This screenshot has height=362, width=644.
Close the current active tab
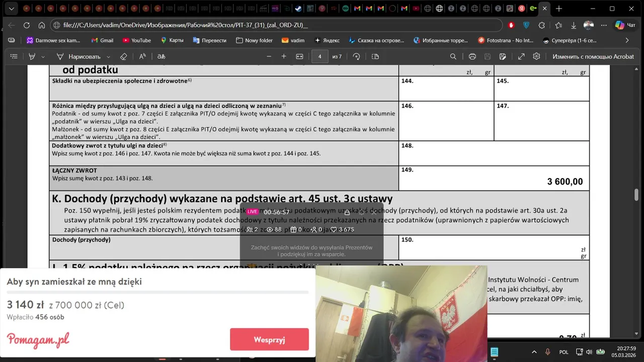point(544,9)
